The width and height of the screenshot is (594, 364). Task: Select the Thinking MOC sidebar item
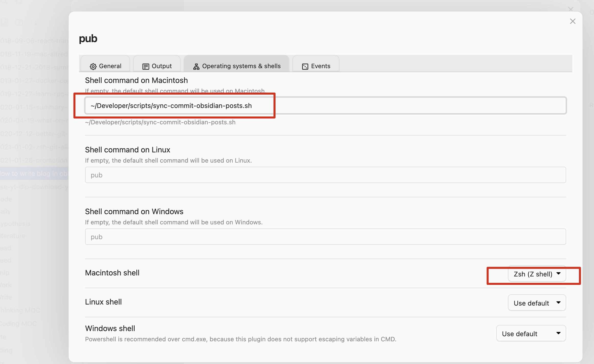[20, 310]
